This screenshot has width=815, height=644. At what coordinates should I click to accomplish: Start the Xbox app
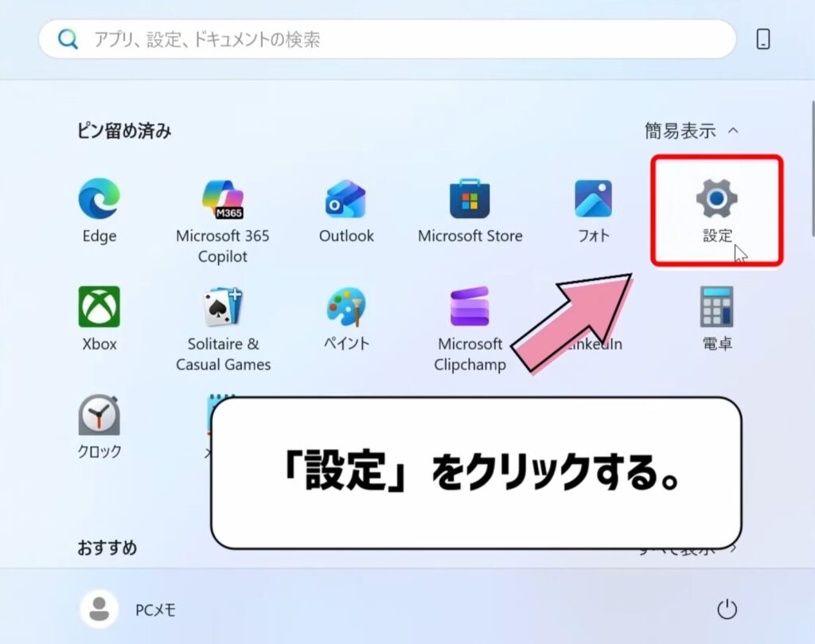(97, 310)
